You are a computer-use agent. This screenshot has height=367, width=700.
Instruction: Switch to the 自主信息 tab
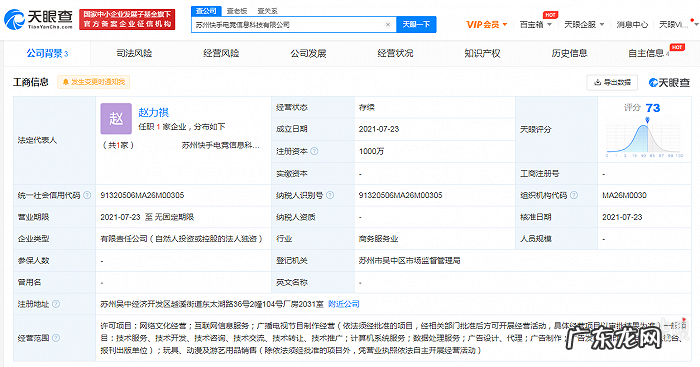click(x=649, y=54)
